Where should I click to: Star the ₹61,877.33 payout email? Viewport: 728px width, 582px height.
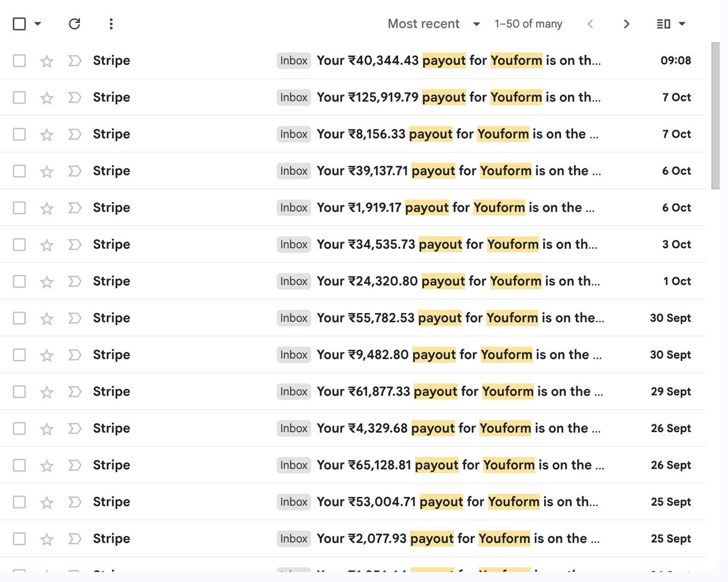point(47,391)
